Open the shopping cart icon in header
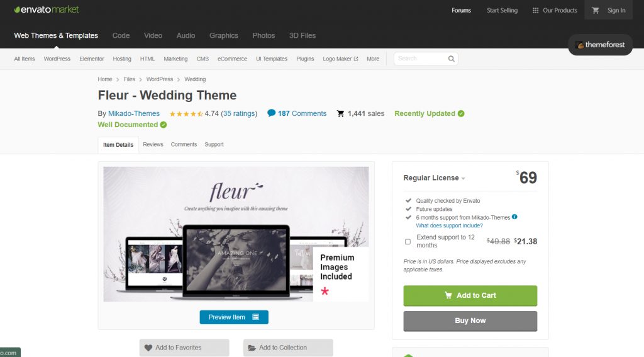Screen dimensions: 644x357 pyautogui.click(x=595, y=10)
